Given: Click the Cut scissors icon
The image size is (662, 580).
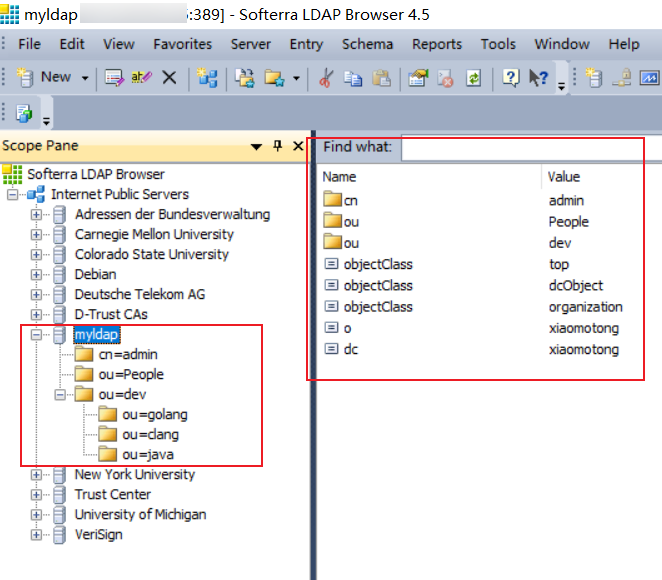Looking at the screenshot, I should 326,78.
